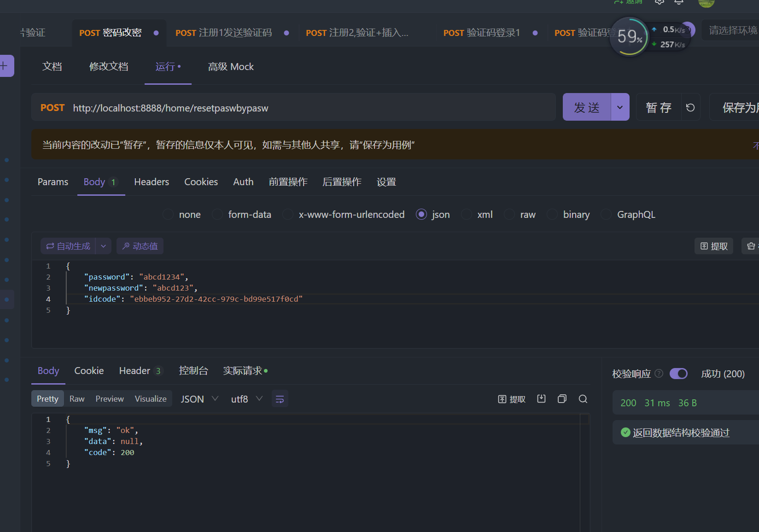This screenshot has height=532, width=759.
Task: Click the 提取 button in the response toolbar
Action: click(x=512, y=399)
